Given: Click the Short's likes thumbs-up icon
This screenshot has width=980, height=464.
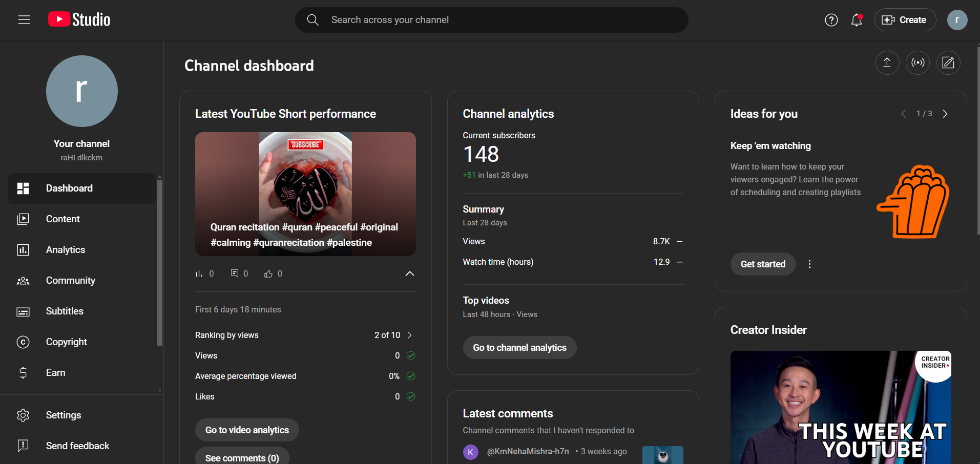Looking at the screenshot, I should click(268, 274).
